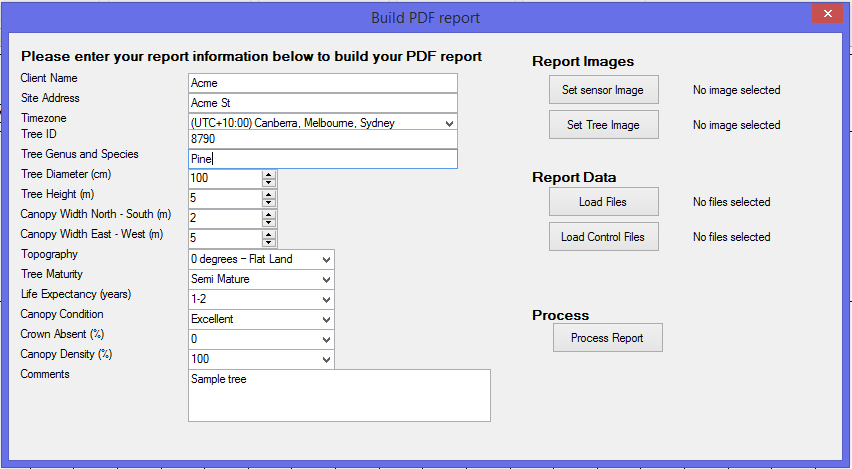The width and height of the screenshot is (852, 469).
Task: Click the Load Files button
Action: [x=604, y=202]
